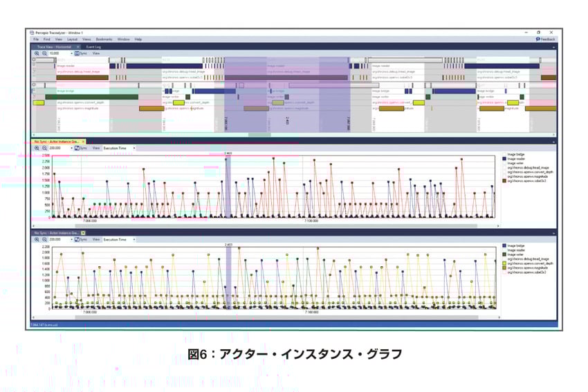Zoom in on the second Actor Instance graph
The image size is (588, 392).
[37, 239]
